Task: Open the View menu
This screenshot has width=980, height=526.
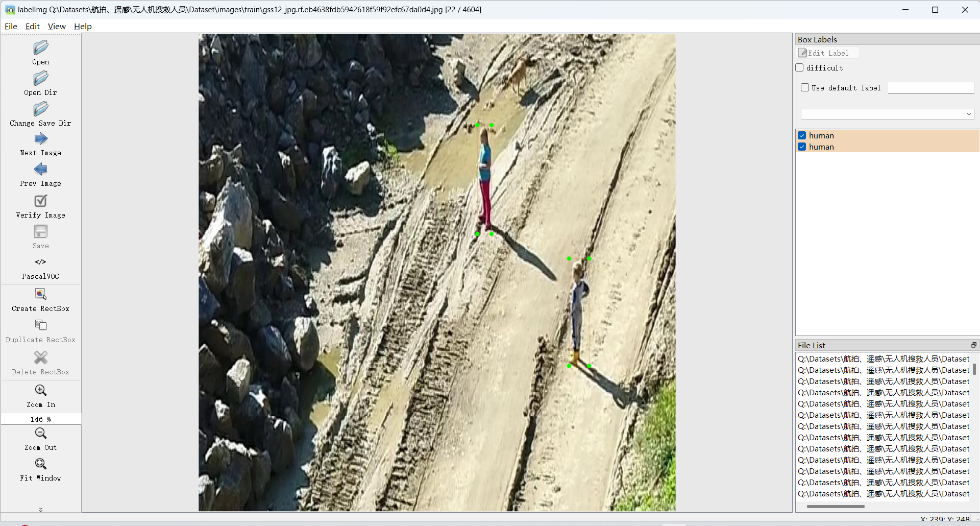Action: tap(57, 27)
